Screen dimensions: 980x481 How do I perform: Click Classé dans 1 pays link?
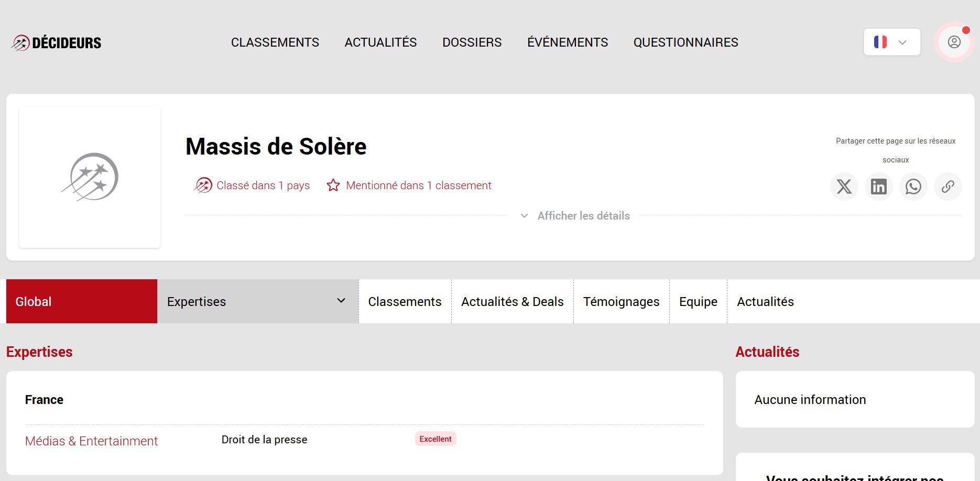(263, 185)
